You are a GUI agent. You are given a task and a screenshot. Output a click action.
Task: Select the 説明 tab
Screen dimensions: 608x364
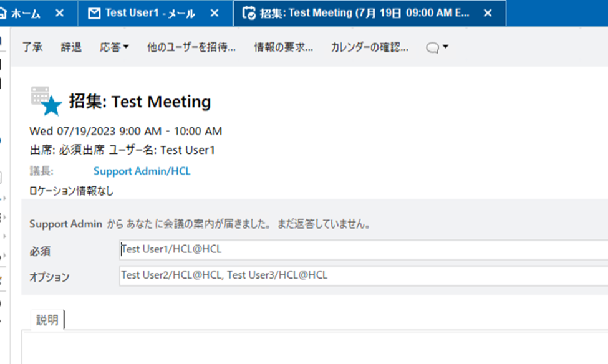click(47, 320)
